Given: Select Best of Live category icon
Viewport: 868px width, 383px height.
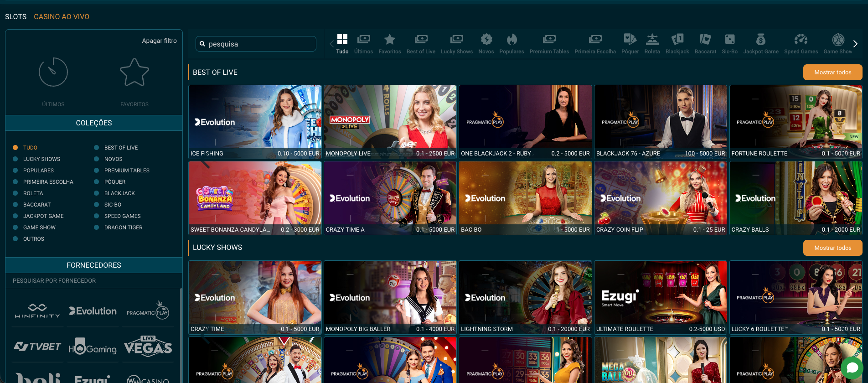Looking at the screenshot, I should [421, 39].
